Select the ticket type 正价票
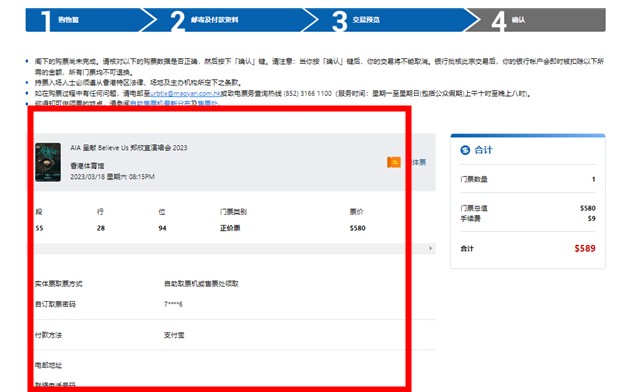This screenshot has height=392, width=622. pyautogui.click(x=230, y=228)
